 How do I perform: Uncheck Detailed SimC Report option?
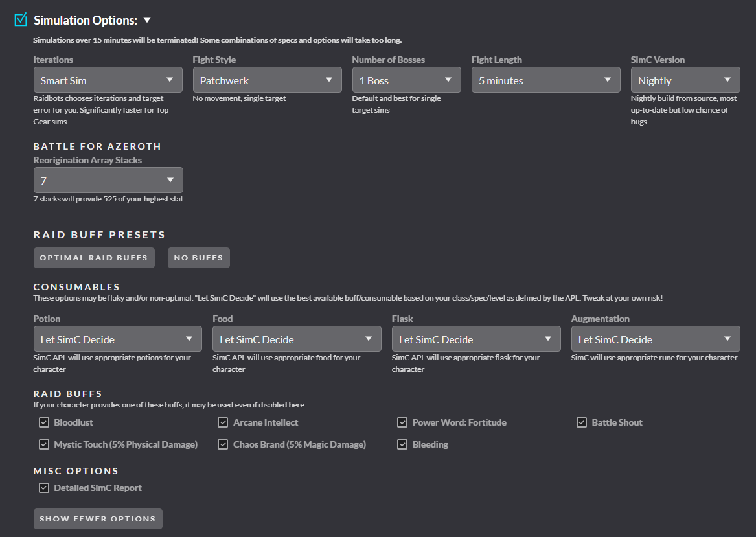44,488
